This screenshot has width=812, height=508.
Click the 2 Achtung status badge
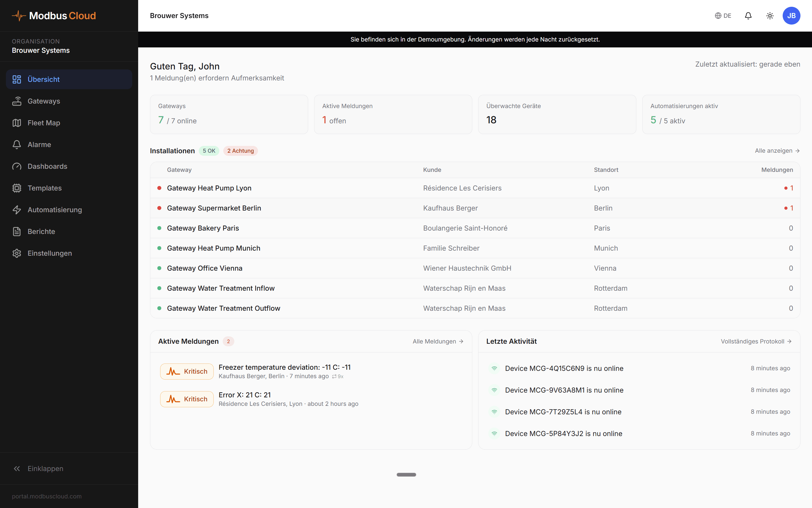[240, 151]
